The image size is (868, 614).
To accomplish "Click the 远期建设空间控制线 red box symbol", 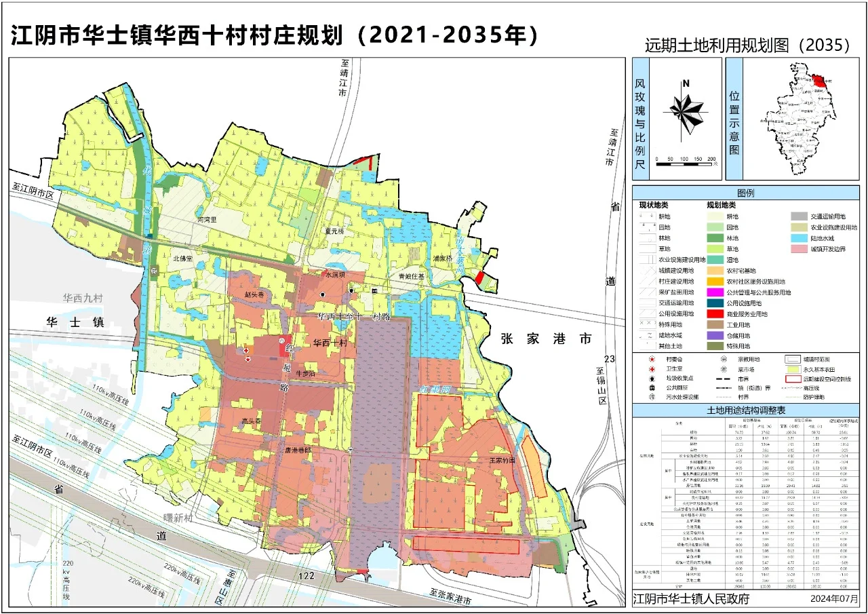I will (x=793, y=379).
